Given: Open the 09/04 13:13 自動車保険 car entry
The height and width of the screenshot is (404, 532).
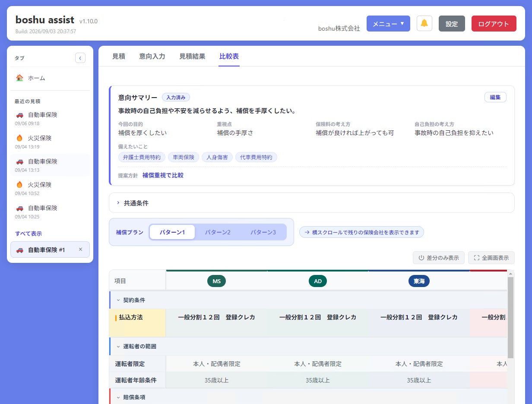Looking at the screenshot, I should (x=50, y=165).
